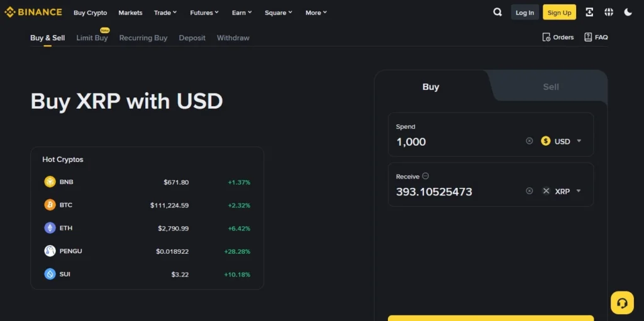Click the SUI price $3.22
644x321 pixels.
click(x=180, y=275)
